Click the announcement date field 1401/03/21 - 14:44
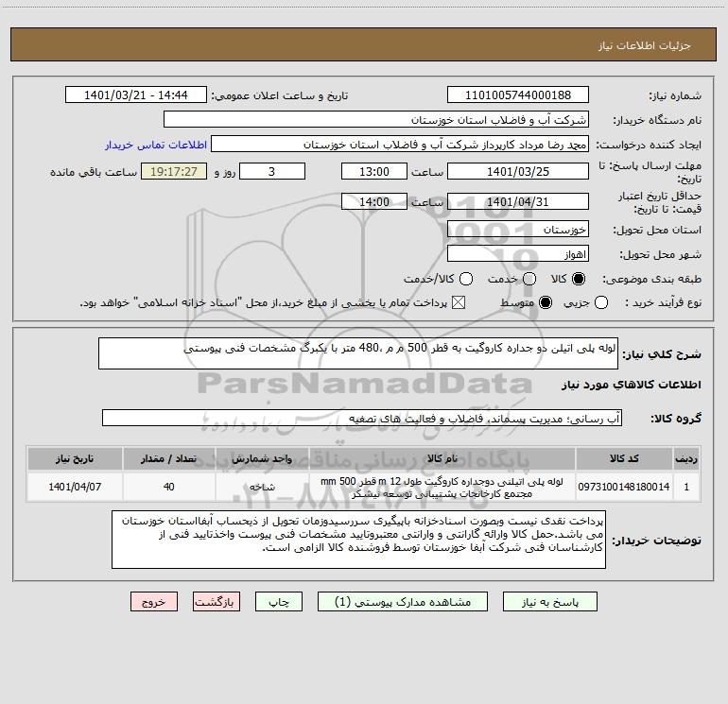Viewport: 728px width, 704px height. (136, 94)
